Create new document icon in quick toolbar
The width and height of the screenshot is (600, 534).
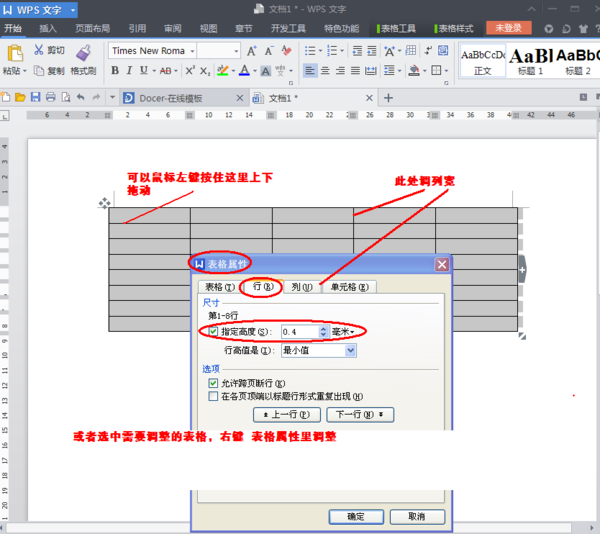click(5, 97)
